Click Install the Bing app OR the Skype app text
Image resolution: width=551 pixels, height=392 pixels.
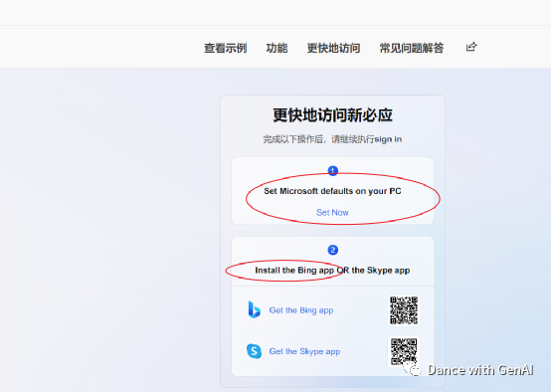(x=332, y=270)
